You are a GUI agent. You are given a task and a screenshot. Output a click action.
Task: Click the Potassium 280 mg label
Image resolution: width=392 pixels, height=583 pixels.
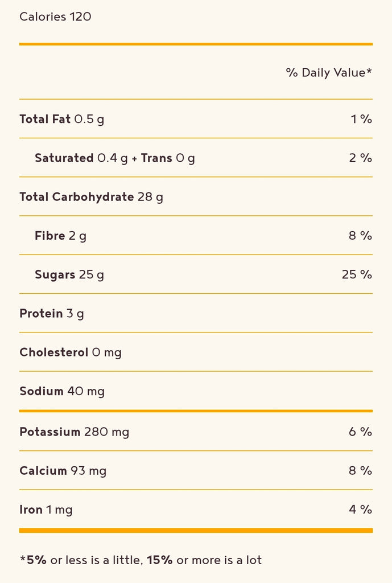click(x=74, y=432)
